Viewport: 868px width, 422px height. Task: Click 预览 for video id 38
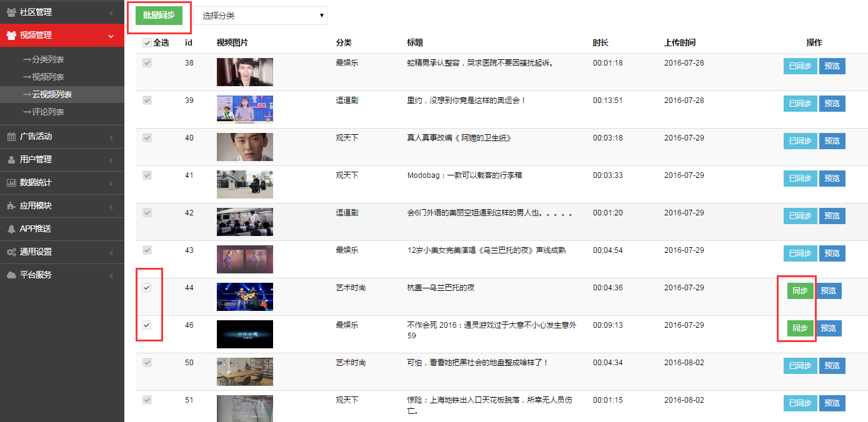pos(832,66)
